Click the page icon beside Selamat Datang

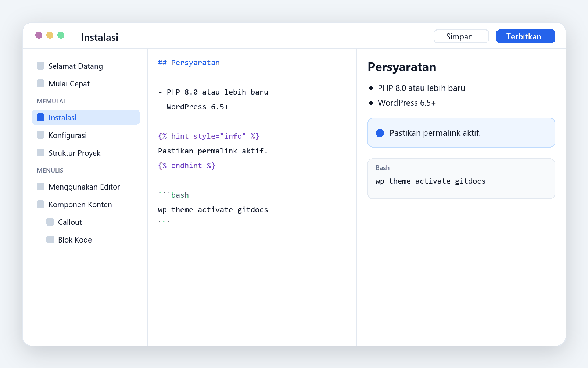(41, 66)
